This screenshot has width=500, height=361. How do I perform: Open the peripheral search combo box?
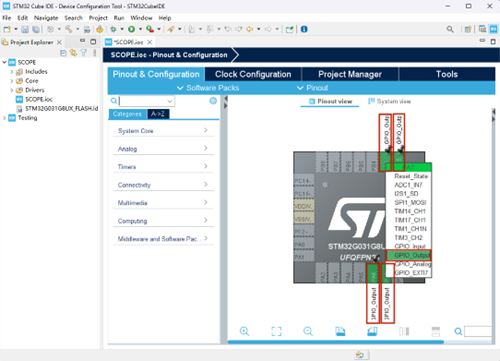(x=147, y=101)
